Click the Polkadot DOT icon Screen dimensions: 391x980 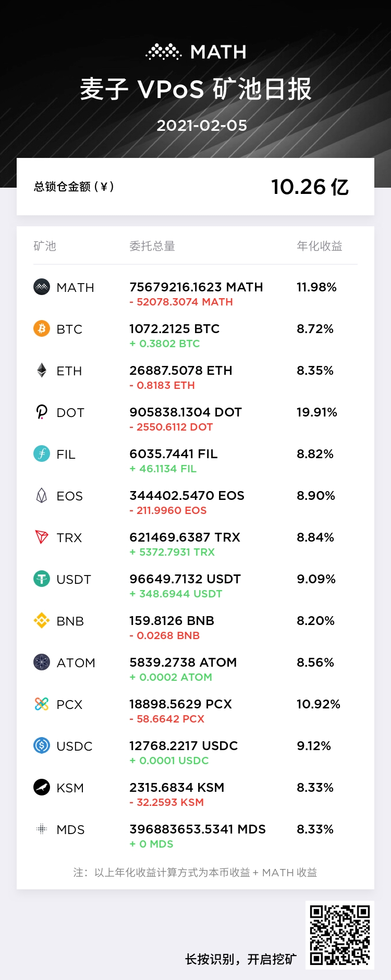click(42, 412)
